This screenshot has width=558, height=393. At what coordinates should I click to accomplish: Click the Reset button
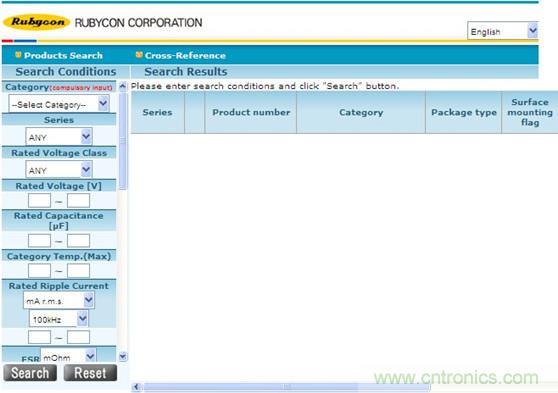click(90, 373)
